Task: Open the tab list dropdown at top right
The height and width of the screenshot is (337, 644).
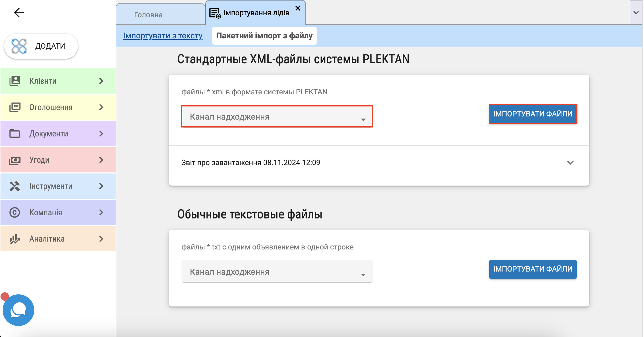Action: click(636, 13)
